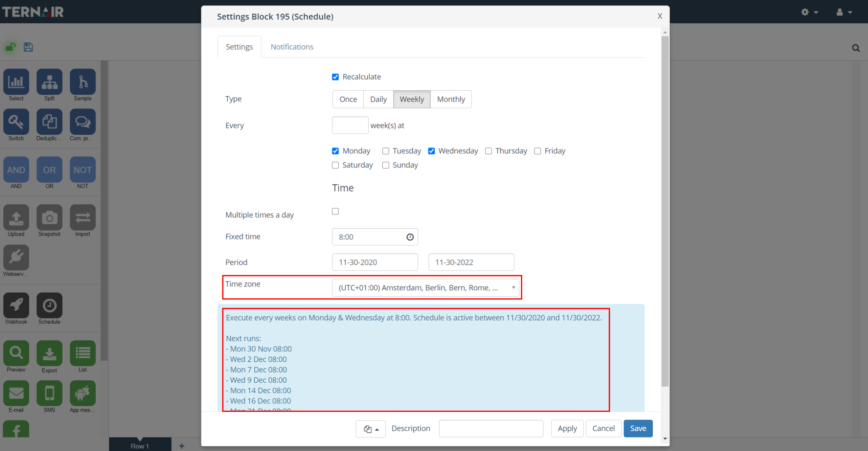Select the Schedule clock block icon

click(x=49, y=305)
